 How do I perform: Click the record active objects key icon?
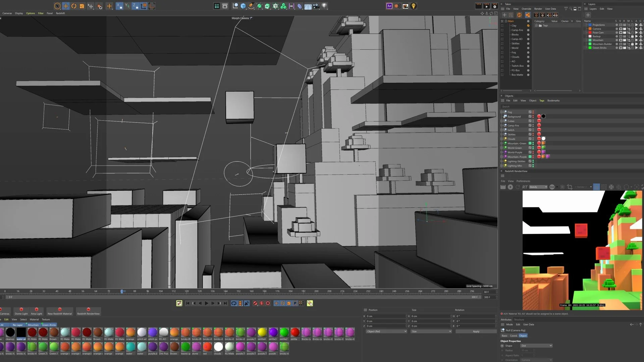tap(255, 303)
